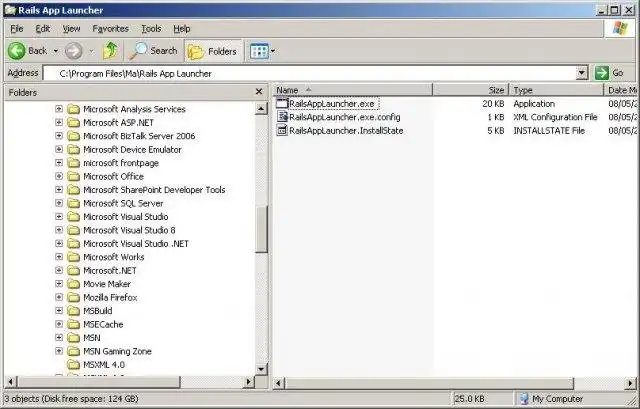Sort files by the Size column header
Image resolution: width=640 pixels, height=409 pixels.
click(471, 90)
